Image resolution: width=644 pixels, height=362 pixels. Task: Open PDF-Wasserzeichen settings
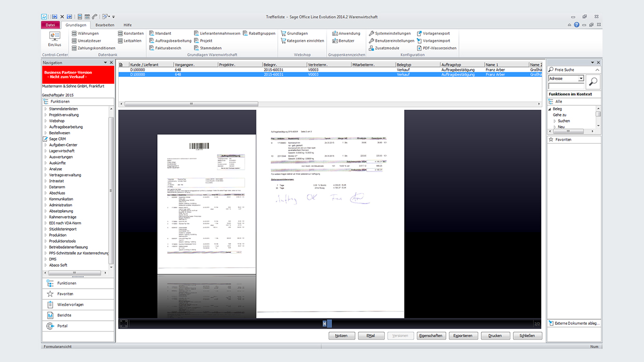click(436, 48)
